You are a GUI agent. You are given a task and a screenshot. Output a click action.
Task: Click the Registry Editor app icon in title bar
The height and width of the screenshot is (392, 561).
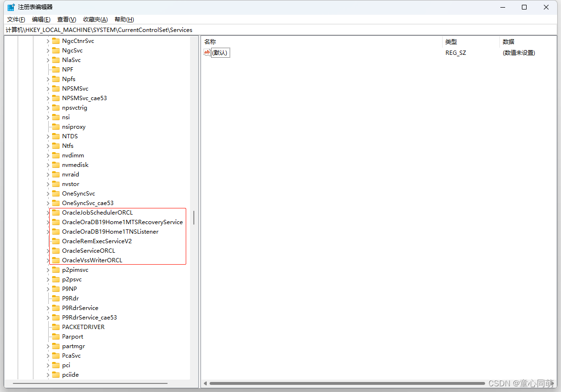pyautogui.click(x=11, y=7)
